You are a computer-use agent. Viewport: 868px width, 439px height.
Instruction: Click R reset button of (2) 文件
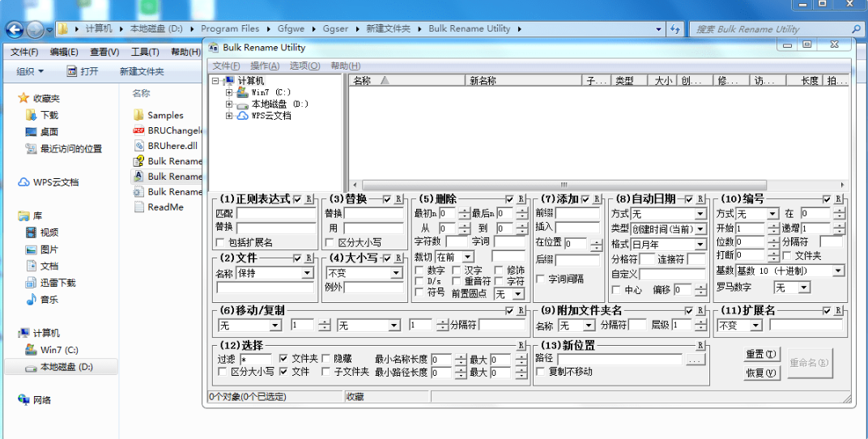coord(309,258)
